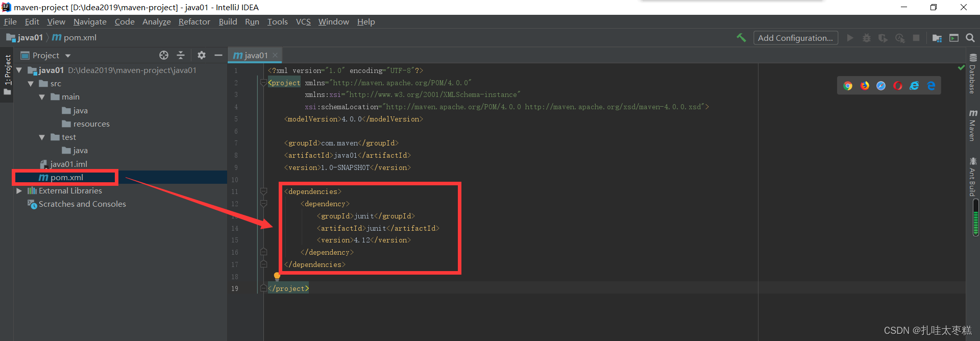Fold the dependencies tag at line 11
Screen dimensions: 980x341
[264, 191]
